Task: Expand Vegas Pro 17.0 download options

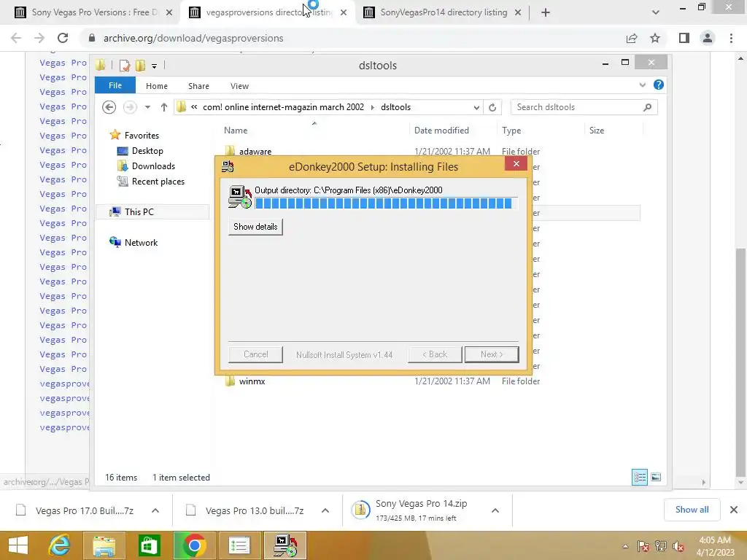Action: coord(155,510)
